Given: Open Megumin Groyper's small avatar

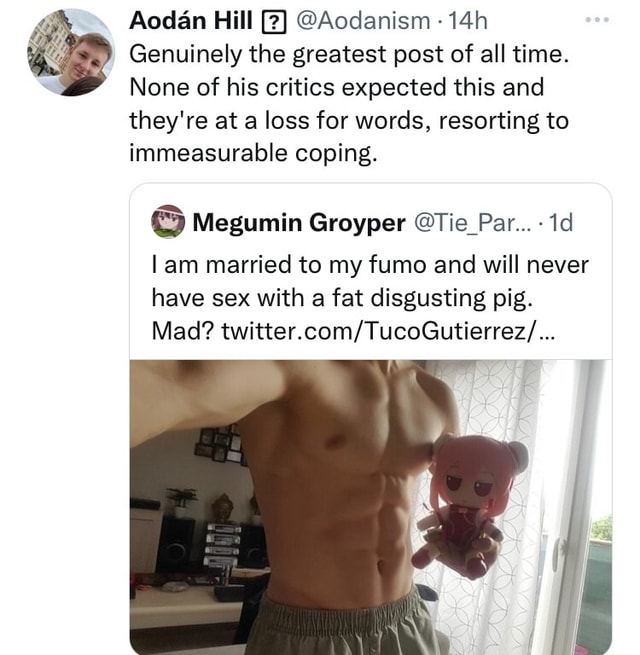Looking at the screenshot, I should 168,222.
